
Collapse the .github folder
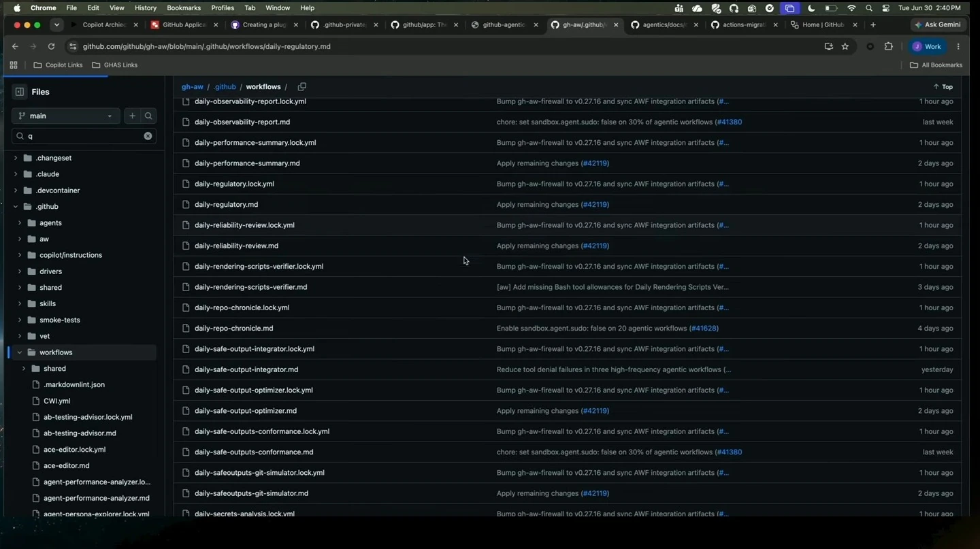pyautogui.click(x=16, y=207)
